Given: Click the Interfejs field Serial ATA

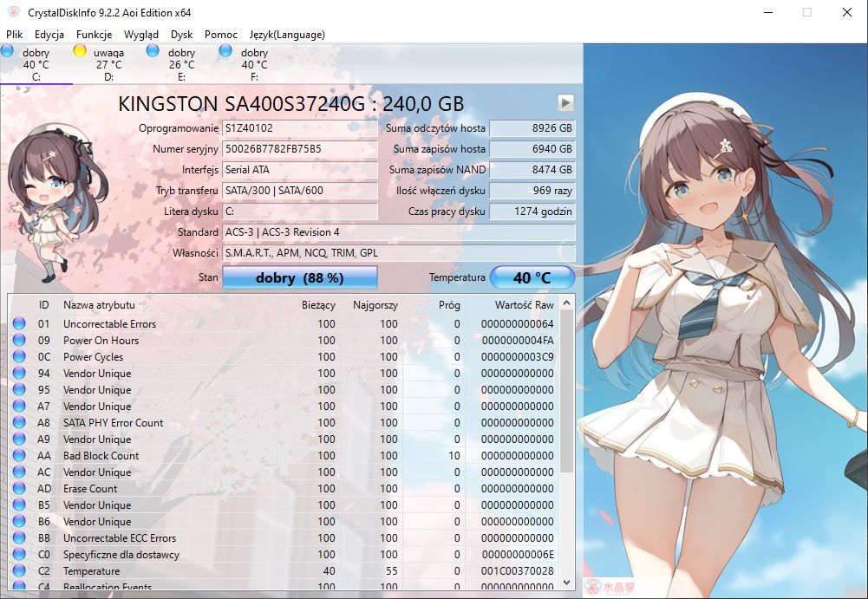Looking at the screenshot, I should [x=299, y=170].
